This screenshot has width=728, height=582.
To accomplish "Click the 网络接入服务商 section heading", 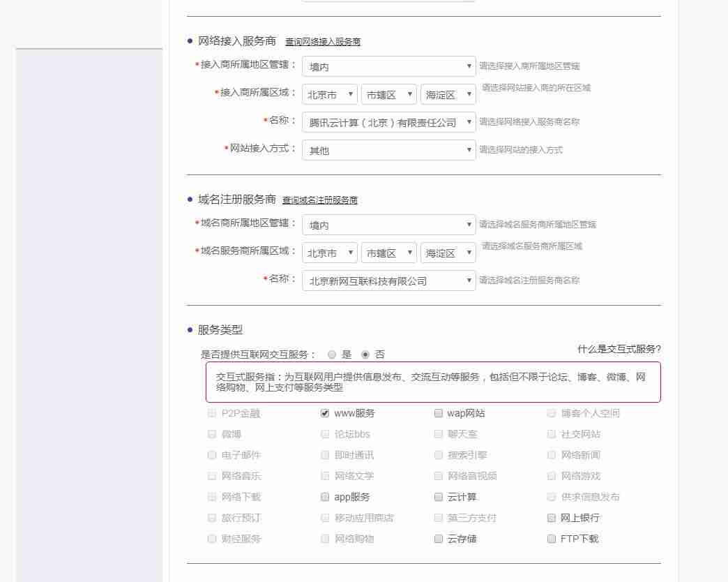I will pyautogui.click(x=237, y=41).
